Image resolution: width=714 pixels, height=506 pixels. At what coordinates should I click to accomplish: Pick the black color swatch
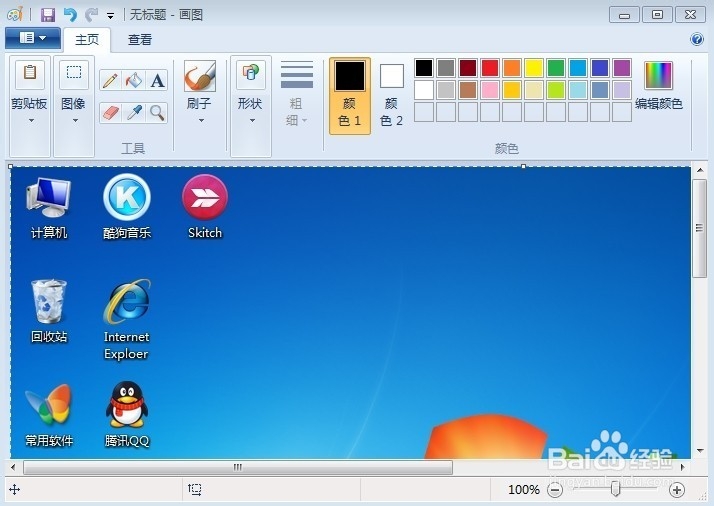point(424,68)
